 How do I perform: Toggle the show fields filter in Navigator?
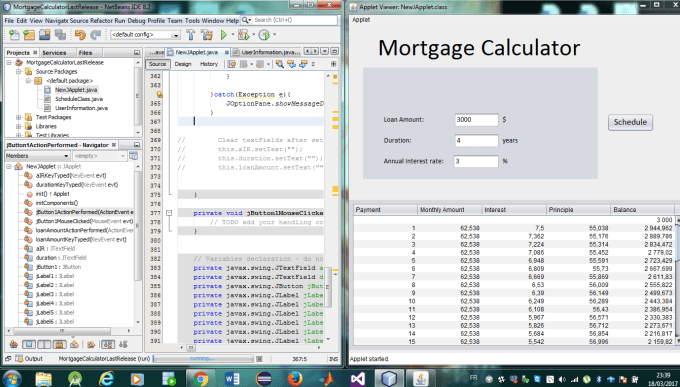click(29, 344)
